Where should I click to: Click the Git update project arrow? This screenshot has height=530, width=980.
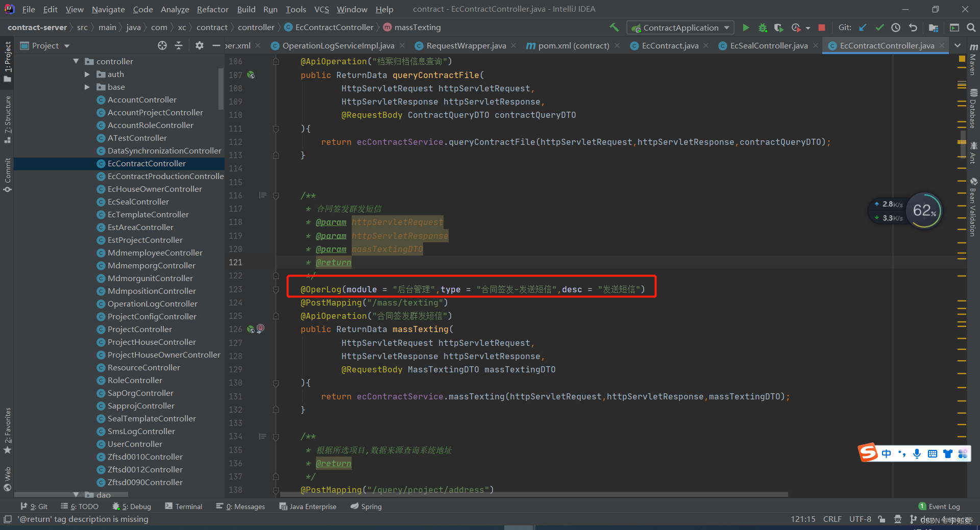coord(863,28)
